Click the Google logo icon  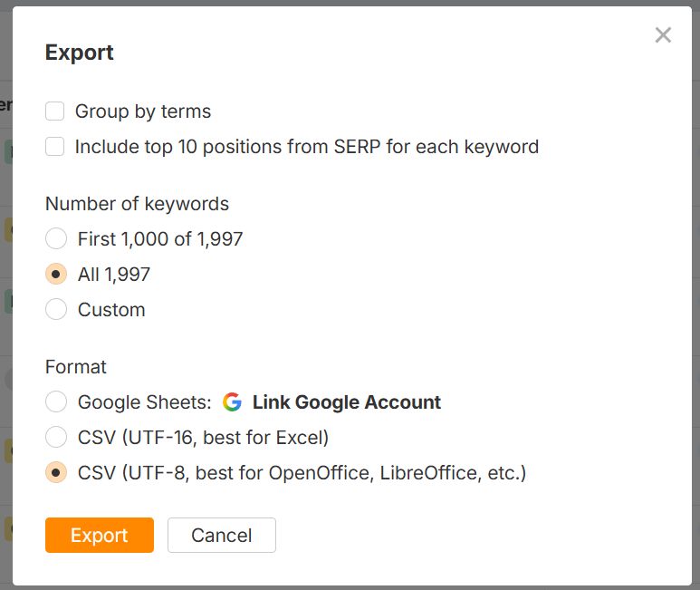(x=232, y=401)
